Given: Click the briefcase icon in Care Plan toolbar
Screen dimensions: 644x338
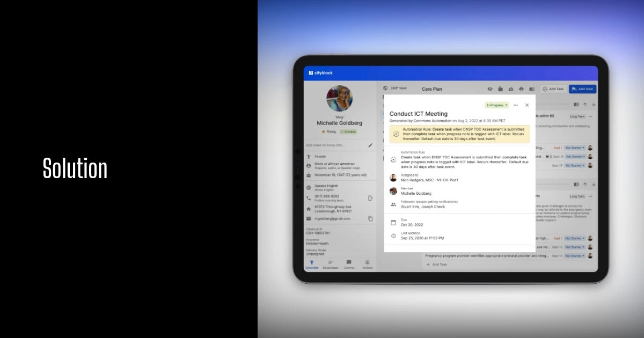Looking at the screenshot, I should tap(511, 89).
